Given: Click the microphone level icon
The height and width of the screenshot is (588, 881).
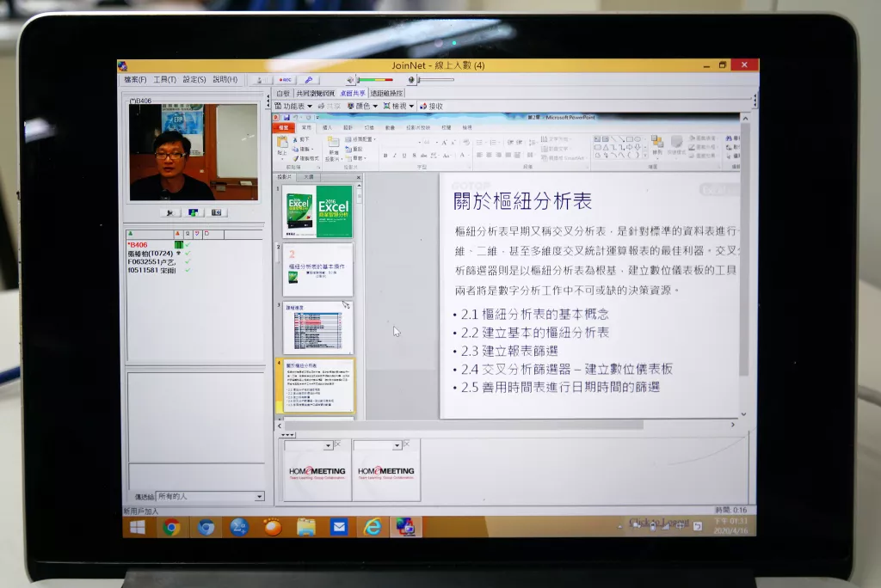Looking at the screenshot, I should tap(411, 80).
